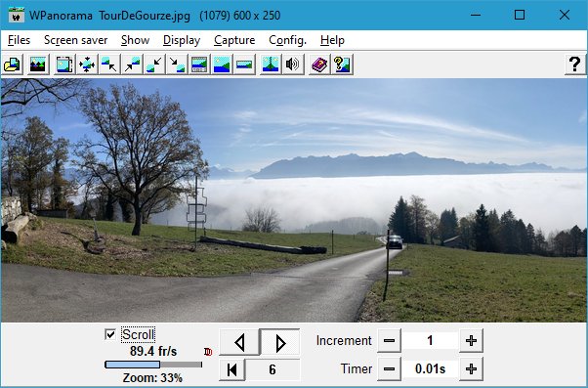
Task: Click the mountain slideshow toolbar icon
Action: [38, 65]
